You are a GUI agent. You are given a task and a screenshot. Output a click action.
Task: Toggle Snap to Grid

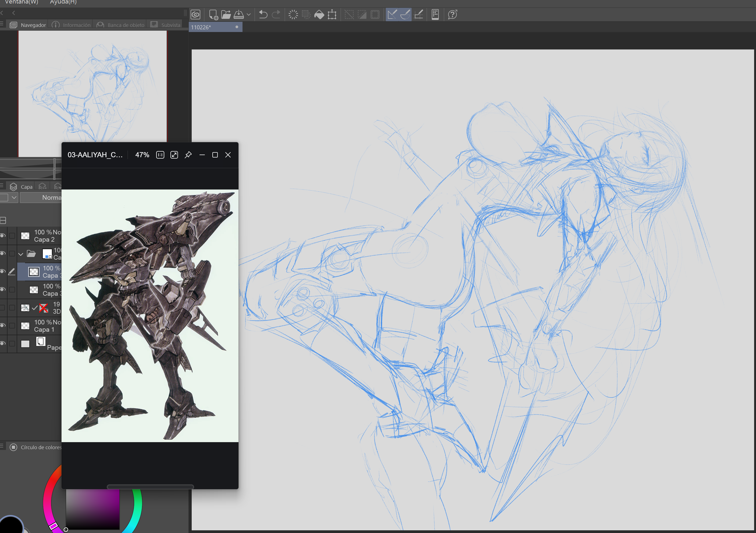(418, 15)
